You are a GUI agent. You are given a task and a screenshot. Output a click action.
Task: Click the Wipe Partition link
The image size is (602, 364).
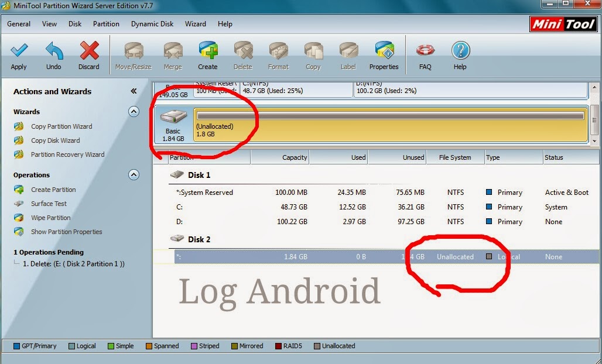(x=51, y=218)
